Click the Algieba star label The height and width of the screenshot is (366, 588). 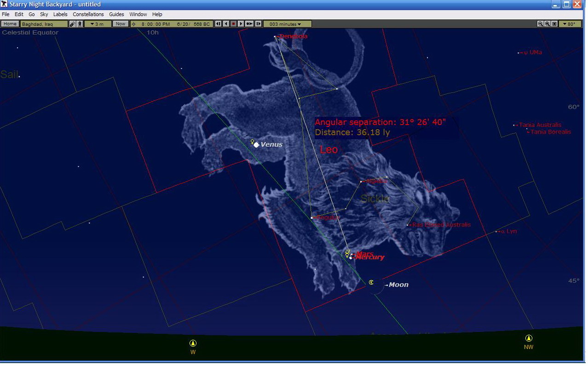(x=377, y=181)
